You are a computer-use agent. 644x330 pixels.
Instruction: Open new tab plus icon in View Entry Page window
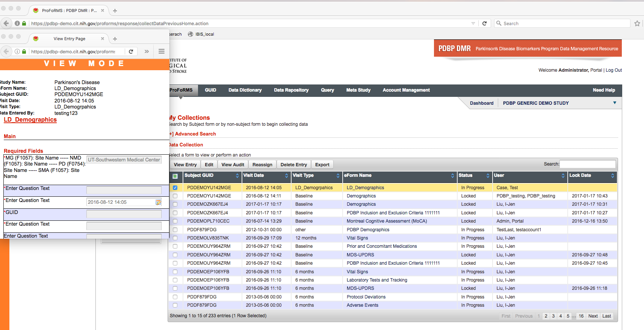tap(115, 39)
